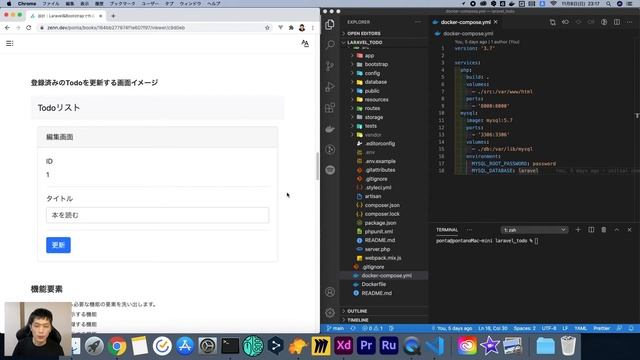The width and height of the screenshot is (640, 360).
Task: Open artisan file in explorer
Action: point(373,196)
